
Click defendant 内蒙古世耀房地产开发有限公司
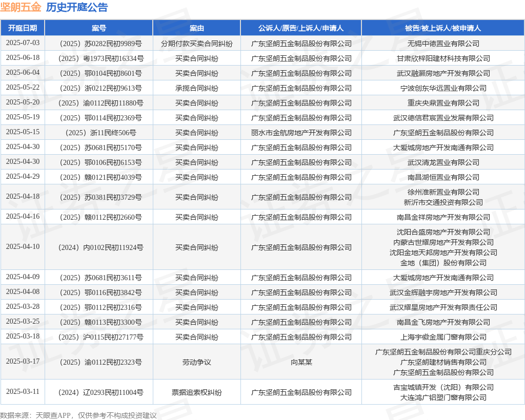(x=443, y=242)
